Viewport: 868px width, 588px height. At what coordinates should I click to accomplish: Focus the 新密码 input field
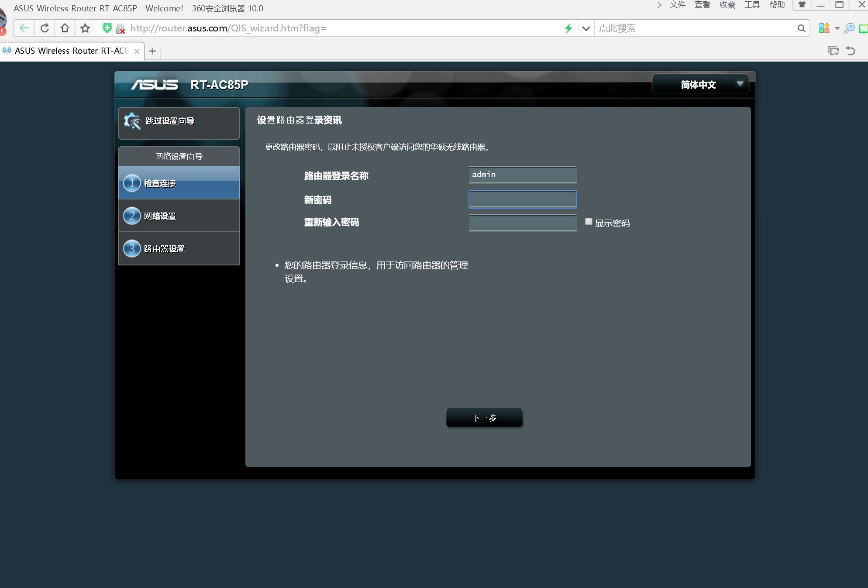tap(523, 199)
